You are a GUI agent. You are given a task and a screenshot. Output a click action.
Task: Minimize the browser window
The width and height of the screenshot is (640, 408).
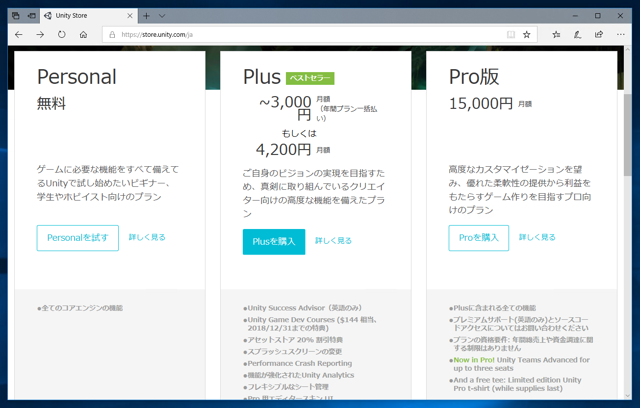(576, 16)
